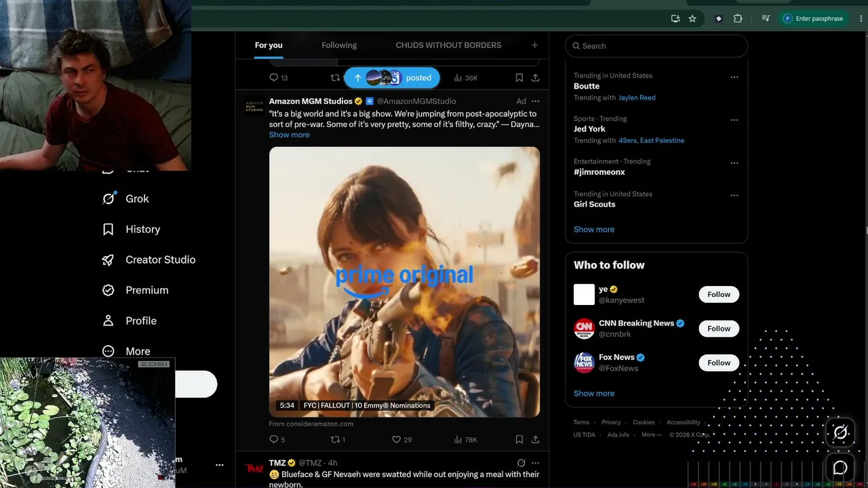Image resolution: width=868 pixels, height=488 pixels.
Task: Open the floating chat messages button
Action: 840,468
